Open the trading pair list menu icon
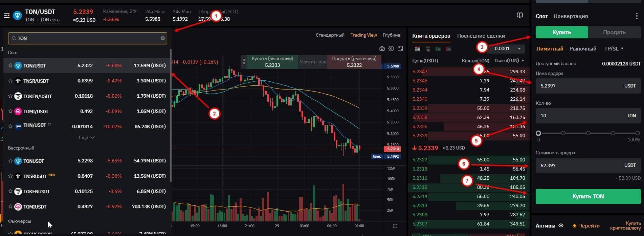 coord(7,15)
